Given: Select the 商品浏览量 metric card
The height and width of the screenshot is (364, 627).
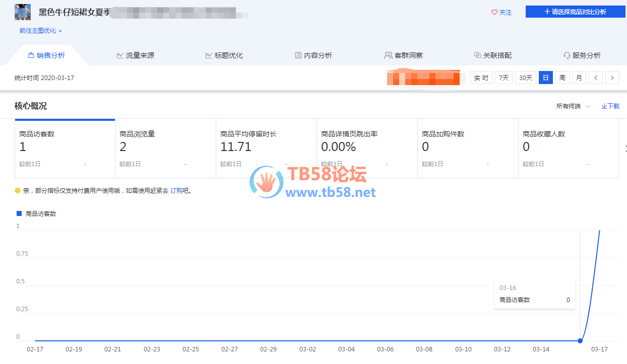Looking at the screenshot, I should coord(165,149).
